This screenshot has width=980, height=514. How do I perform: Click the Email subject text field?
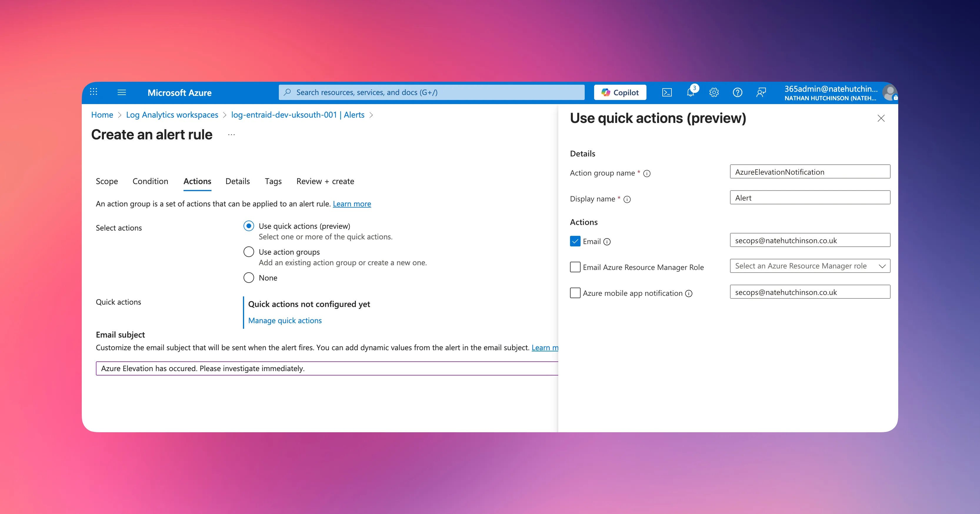point(327,368)
